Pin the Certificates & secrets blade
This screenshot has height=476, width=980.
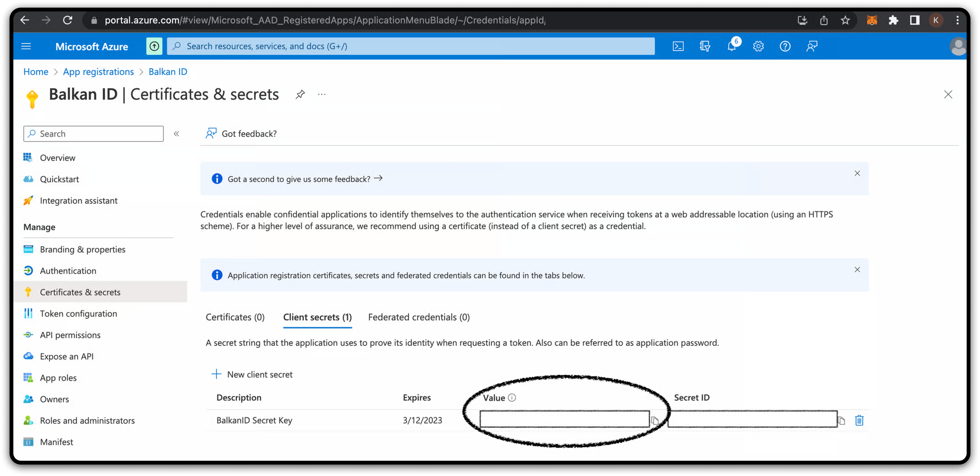click(x=300, y=94)
